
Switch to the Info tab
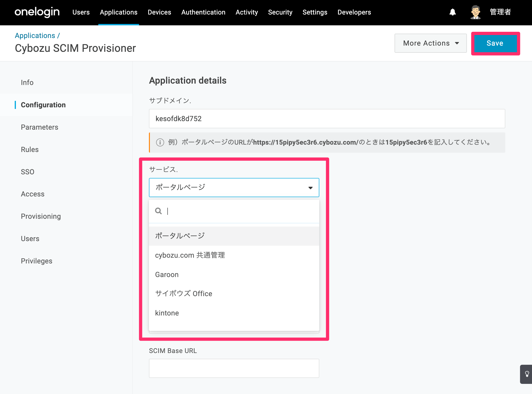pyautogui.click(x=27, y=82)
